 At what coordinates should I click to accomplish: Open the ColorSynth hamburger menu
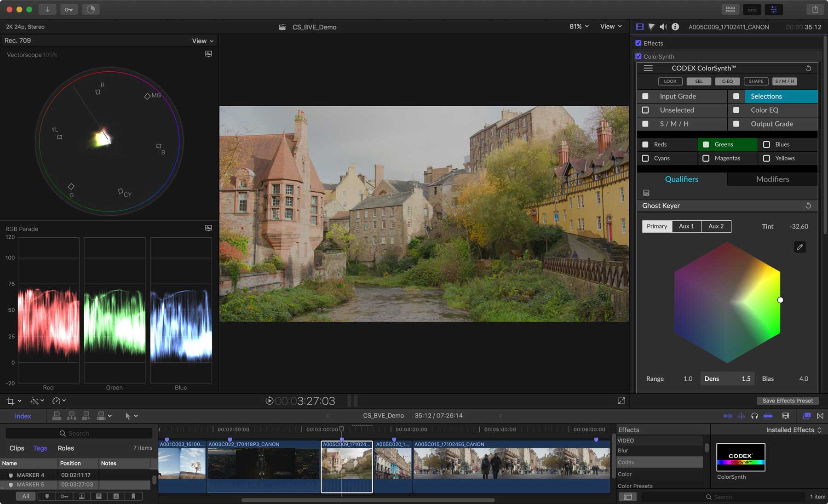648,68
